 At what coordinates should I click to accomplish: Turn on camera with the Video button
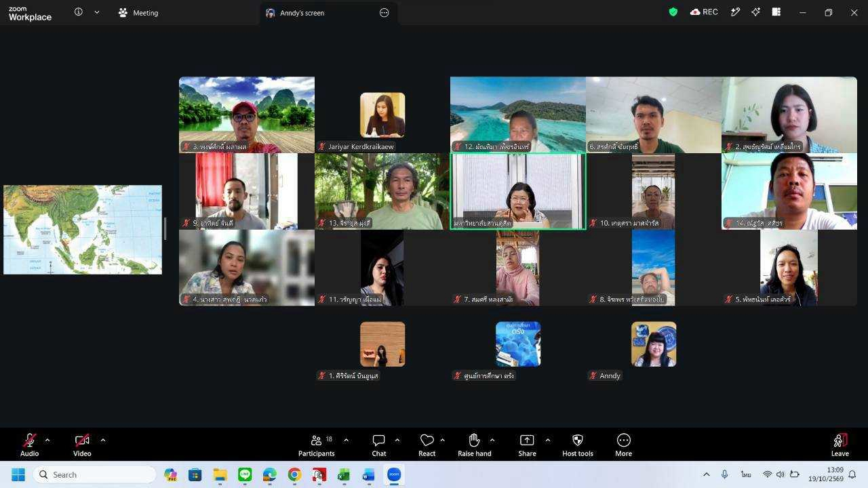82,445
